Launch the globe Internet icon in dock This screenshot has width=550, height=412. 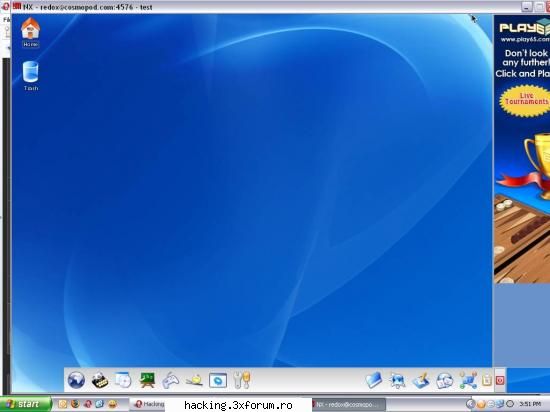[76, 380]
